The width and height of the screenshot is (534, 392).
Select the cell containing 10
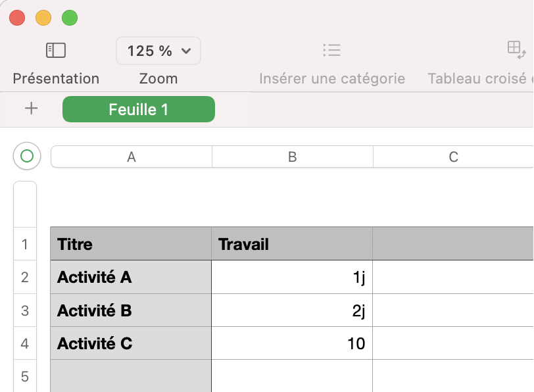pyautogui.click(x=292, y=343)
